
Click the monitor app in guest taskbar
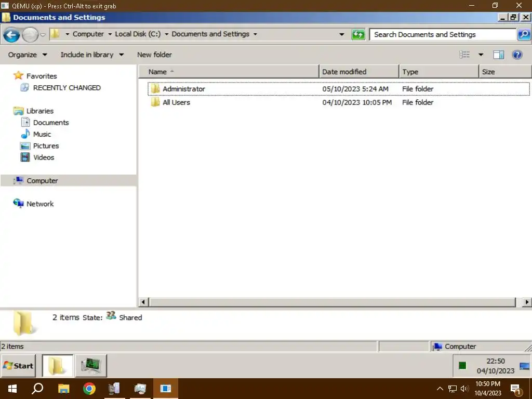point(91,366)
